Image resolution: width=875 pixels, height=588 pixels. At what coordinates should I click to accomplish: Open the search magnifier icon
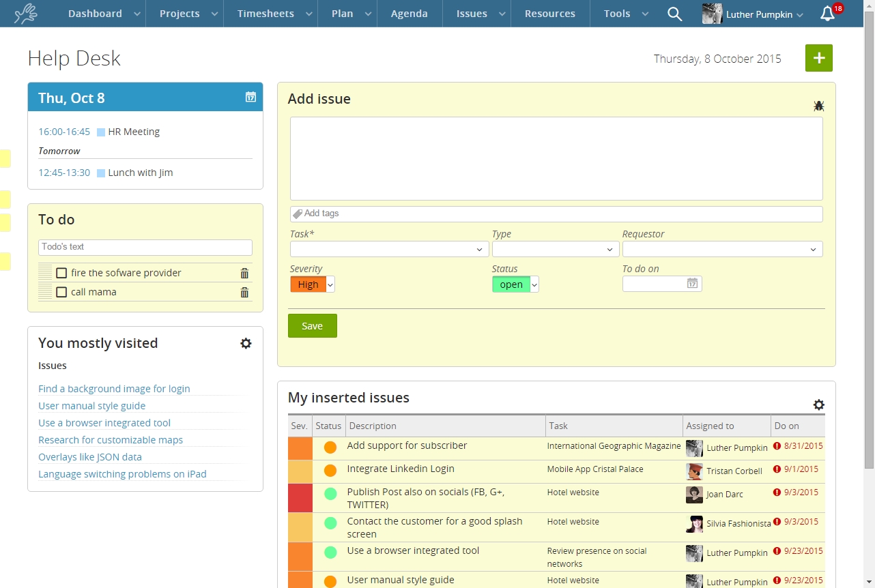(674, 14)
